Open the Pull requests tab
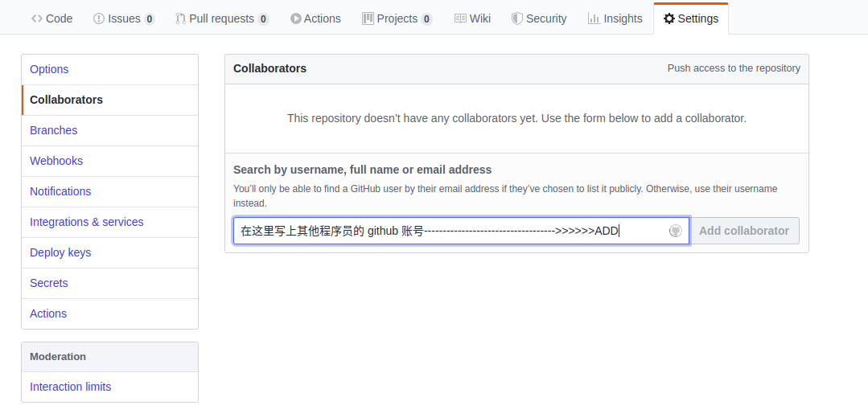This screenshot has width=868, height=418. (x=222, y=18)
